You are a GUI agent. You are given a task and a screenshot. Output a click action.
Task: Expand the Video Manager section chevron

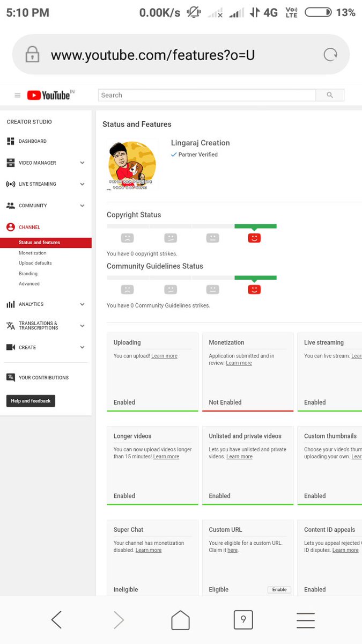click(82, 163)
